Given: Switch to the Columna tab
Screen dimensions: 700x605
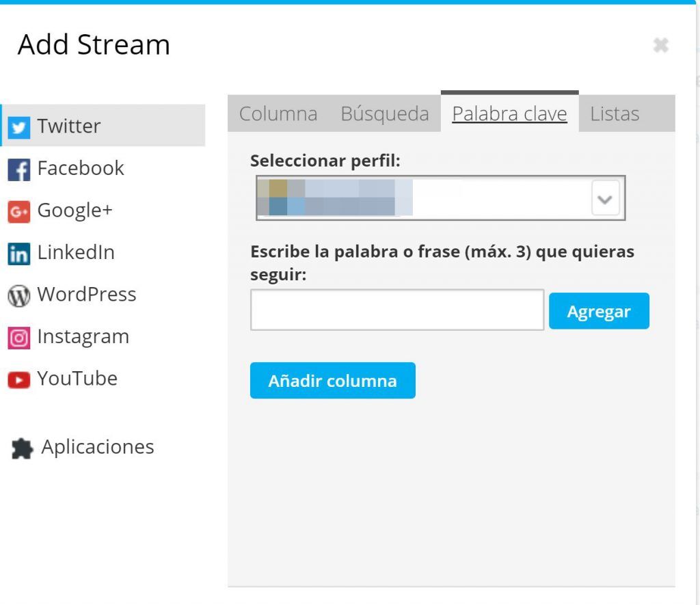Looking at the screenshot, I should point(278,113).
